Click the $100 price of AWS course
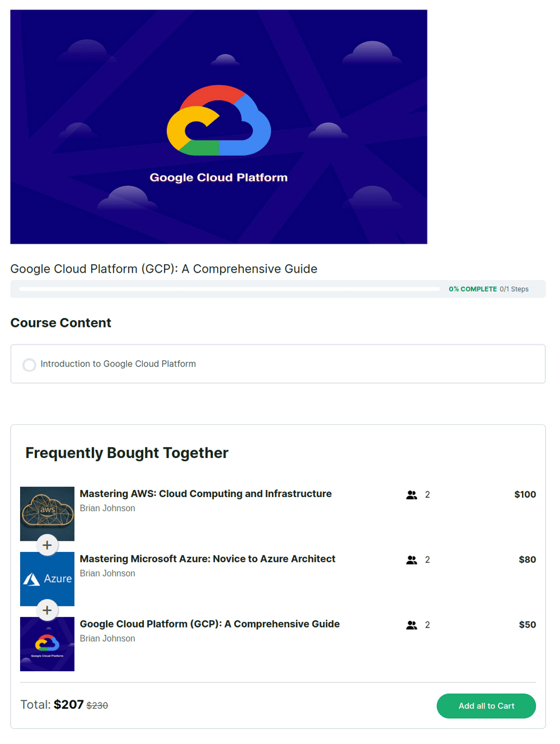Screen dimensions: 560x744 point(525,494)
